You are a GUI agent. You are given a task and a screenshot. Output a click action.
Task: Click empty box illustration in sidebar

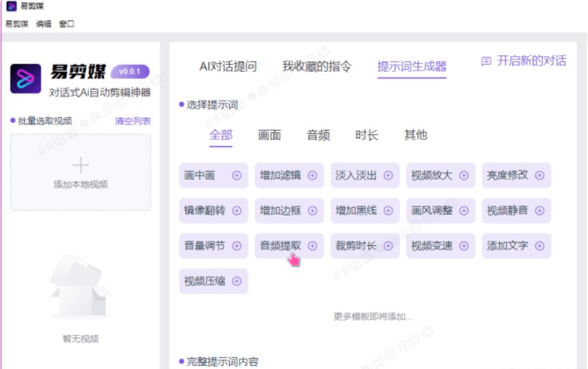pyautogui.click(x=81, y=286)
